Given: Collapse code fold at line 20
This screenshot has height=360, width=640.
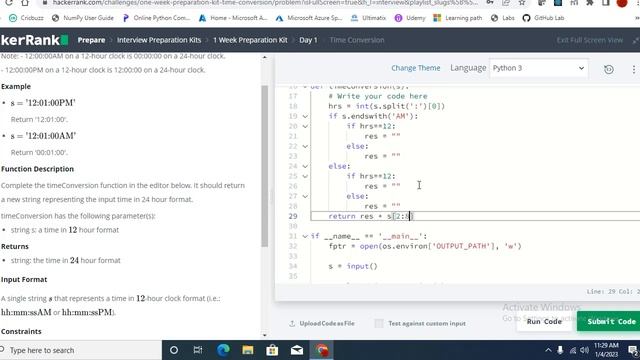Looking at the screenshot, I should [305, 127].
